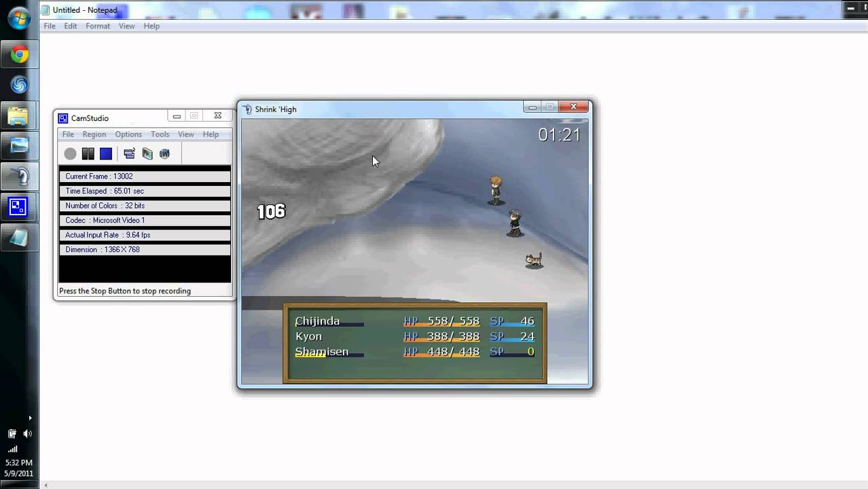Open Windows Explorer folder taskbar icon
The image size is (868, 489).
19,115
